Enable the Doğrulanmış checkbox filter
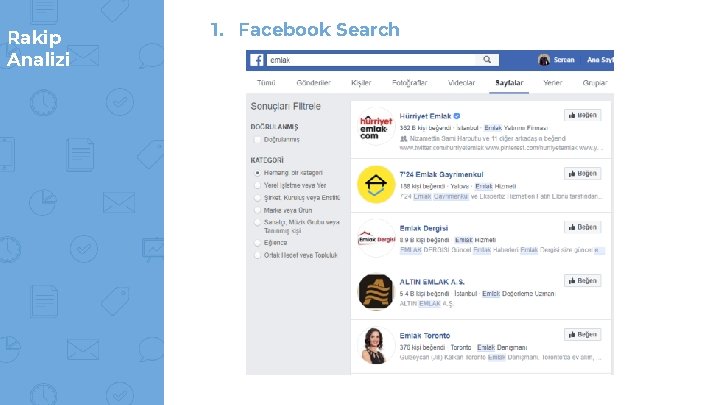Image resolution: width=720 pixels, height=405 pixels. coord(258,140)
